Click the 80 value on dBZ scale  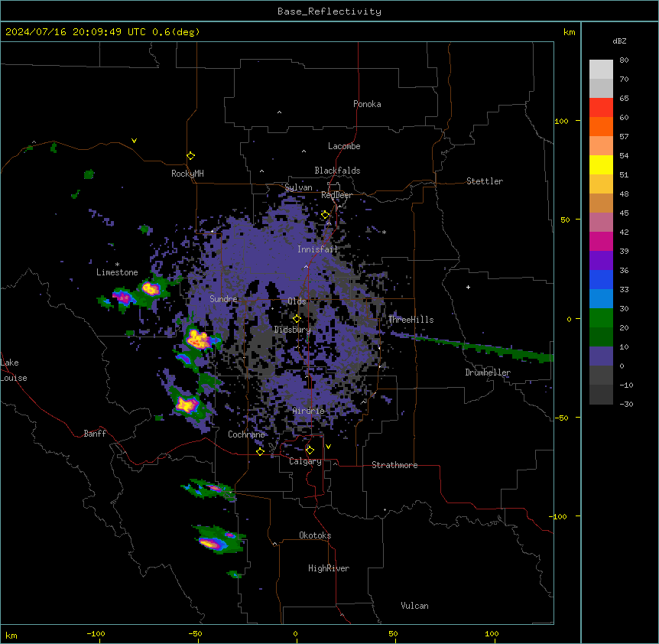point(624,60)
